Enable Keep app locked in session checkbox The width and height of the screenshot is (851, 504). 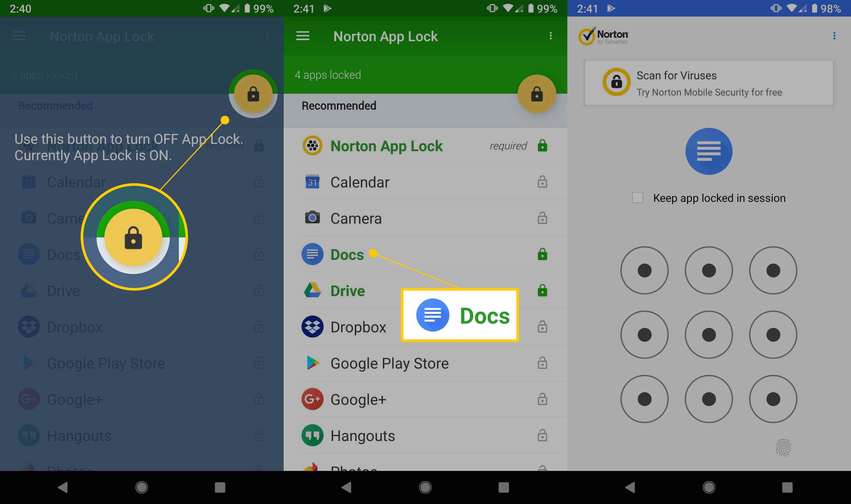[637, 198]
